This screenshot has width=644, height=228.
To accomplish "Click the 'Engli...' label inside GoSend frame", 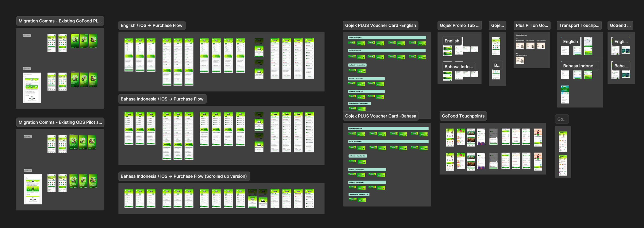I will click(x=621, y=42).
